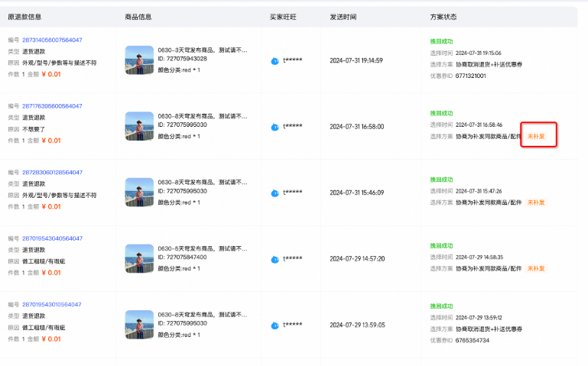The image size is (588, 366).
Task: Click product thumbnail in 15:46:09 row
Action: coord(139,193)
